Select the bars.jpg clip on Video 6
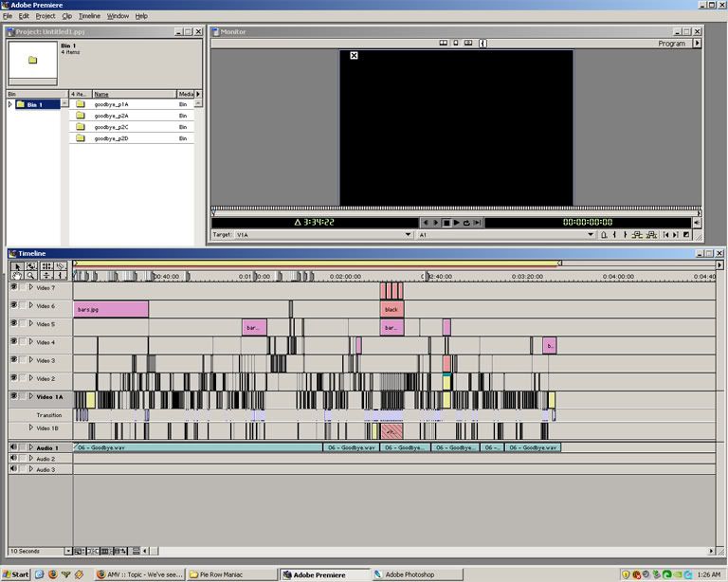The width and height of the screenshot is (728, 582). 110,309
